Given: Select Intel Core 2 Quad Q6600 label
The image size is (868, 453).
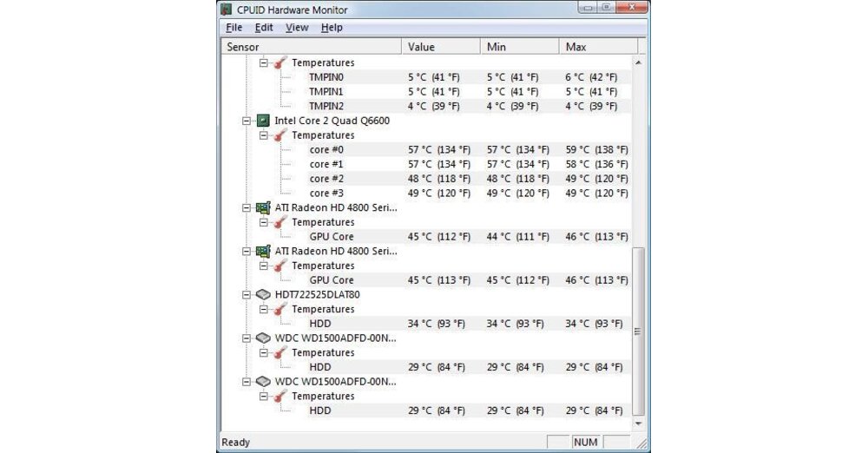Looking at the screenshot, I should pos(332,121).
